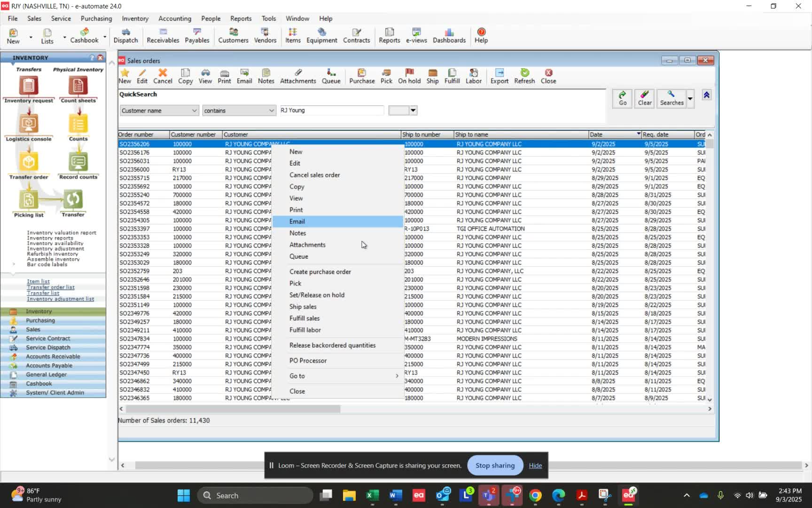Screen dimensions: 812x508
Task: Open the Items toolbar icon
Action: point(293,36)
